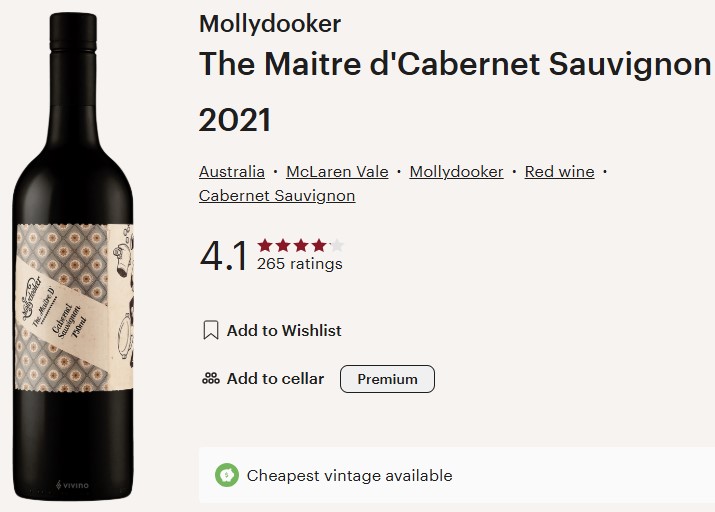Image resolution: width=715 pixels, height=512 pixels.
Task: Open the McLaren Vale region link
Action: coord(337,172)
